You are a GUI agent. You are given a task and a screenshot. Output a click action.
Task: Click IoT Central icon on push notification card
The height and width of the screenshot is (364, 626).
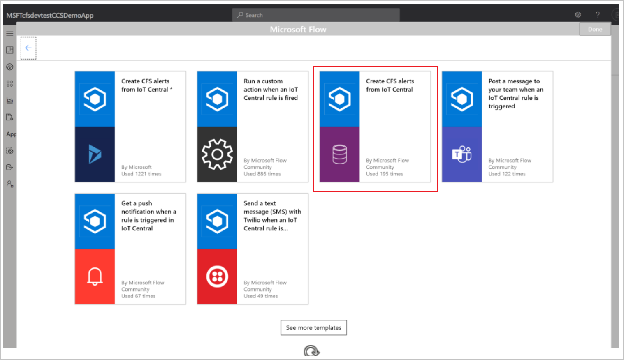pos(95,221)
